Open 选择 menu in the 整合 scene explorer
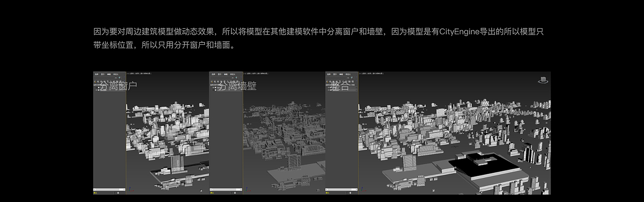This screenshot has height=202, width=644. [329, 74]
